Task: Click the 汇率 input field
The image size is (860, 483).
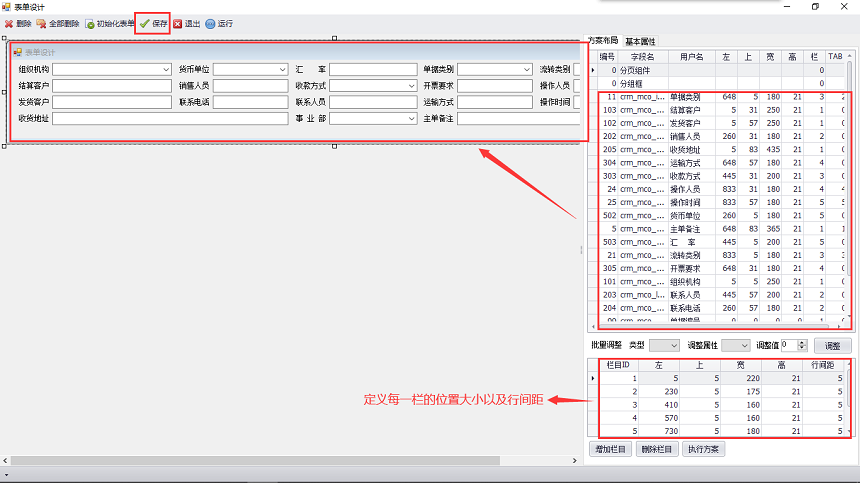Action: pos(373,70)
